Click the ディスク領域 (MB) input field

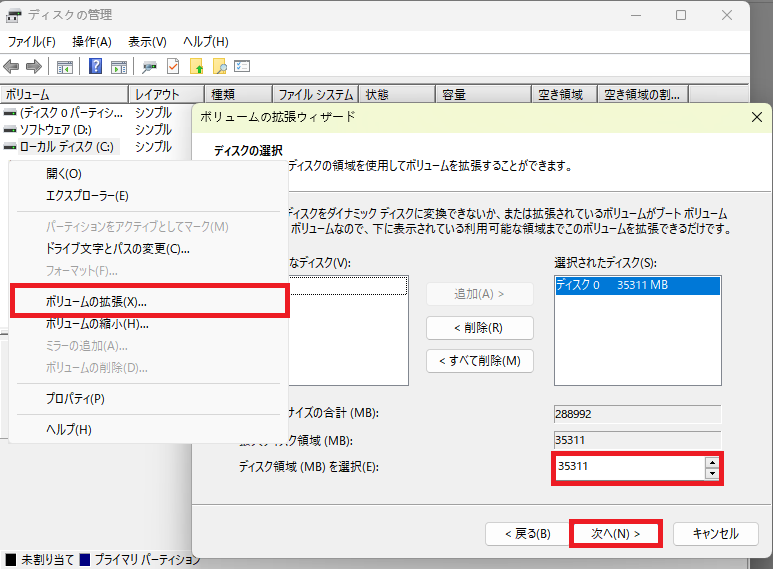coord(630,466)
